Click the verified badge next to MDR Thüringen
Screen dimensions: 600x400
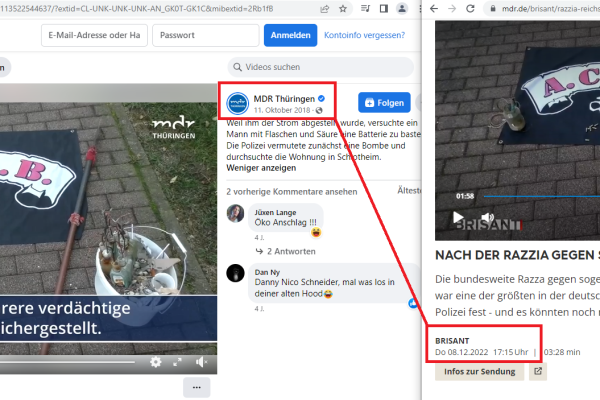coord(321,99)
